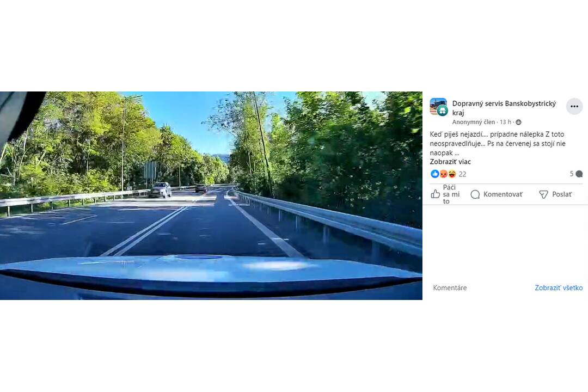Click the Komentovať speech bubble icon
The height and width of the screenshot is (392, 588).
(475, 194)
